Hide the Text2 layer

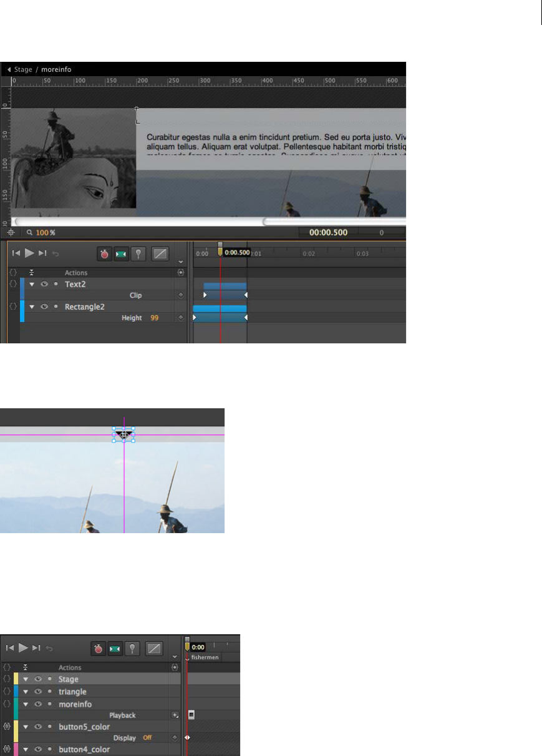click(x=44, y=284)
